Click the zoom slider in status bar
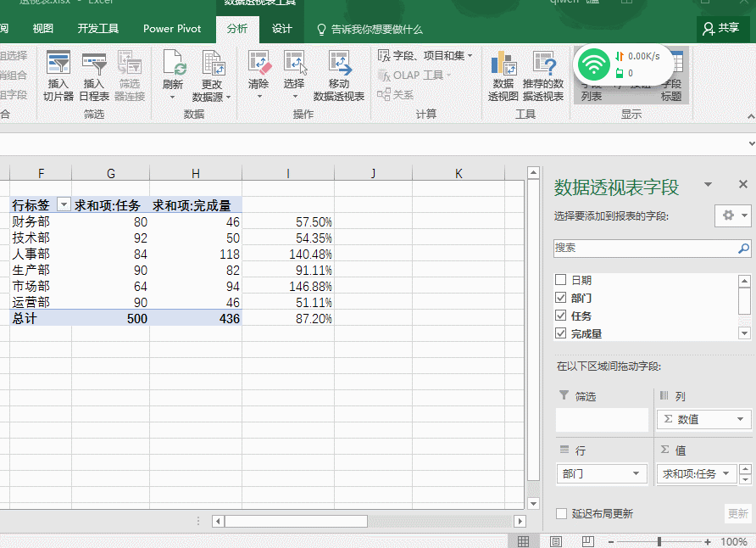This screenshot has width=756, height=548. pyautogui.click(x=659, y=541)
